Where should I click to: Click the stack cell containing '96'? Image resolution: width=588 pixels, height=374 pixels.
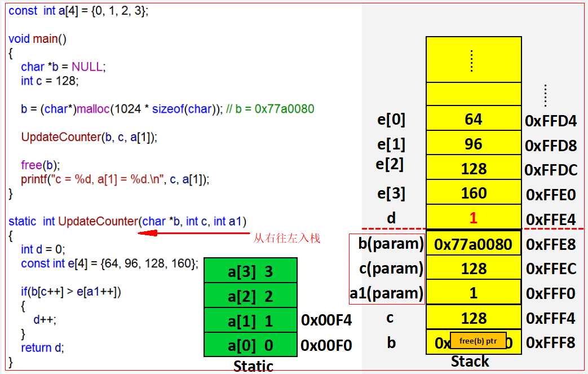tap(474, 143)
